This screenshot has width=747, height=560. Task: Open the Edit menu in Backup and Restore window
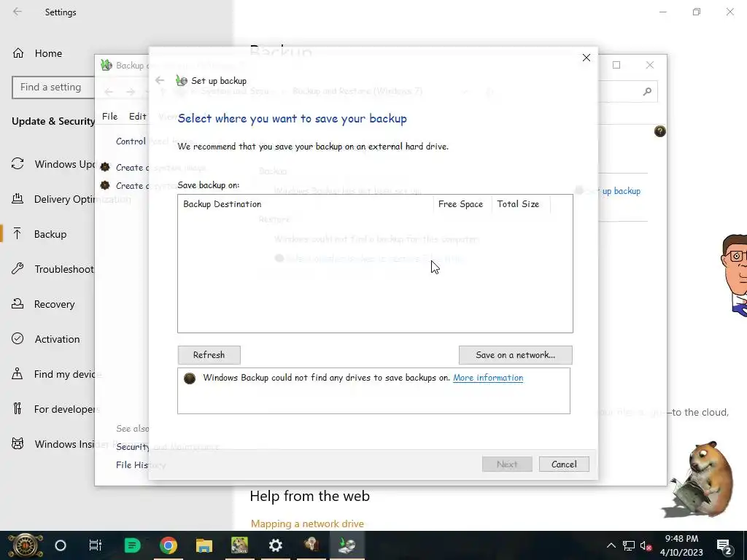138,116
